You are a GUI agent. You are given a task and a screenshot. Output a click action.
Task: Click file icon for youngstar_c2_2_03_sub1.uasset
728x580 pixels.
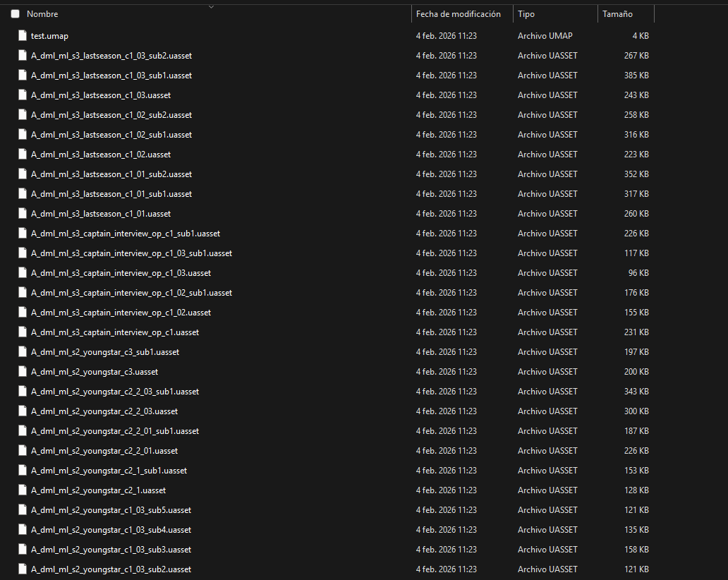tap(23, 392)
